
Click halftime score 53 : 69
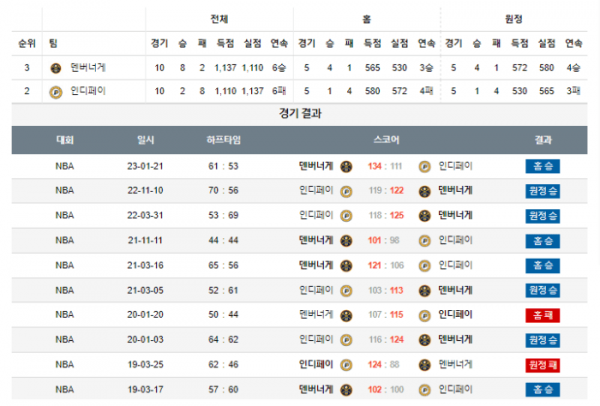(x=223, y=215)
